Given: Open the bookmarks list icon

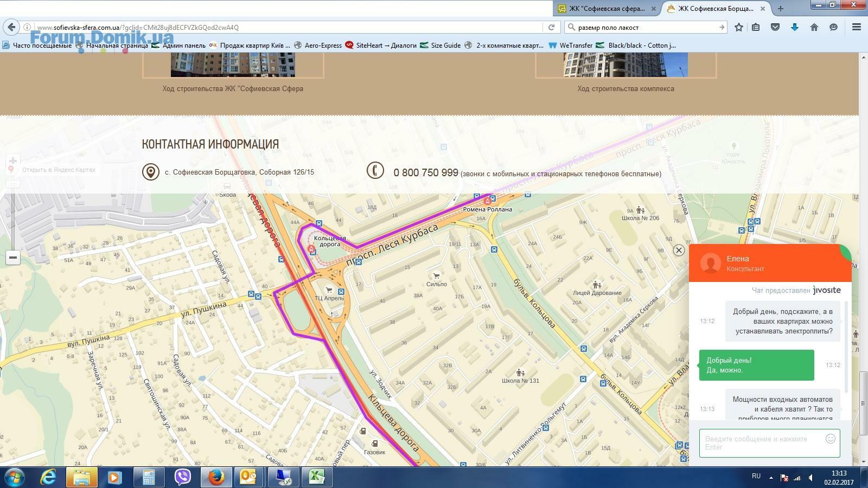Looking at the screenshot, I should [756, 27].
